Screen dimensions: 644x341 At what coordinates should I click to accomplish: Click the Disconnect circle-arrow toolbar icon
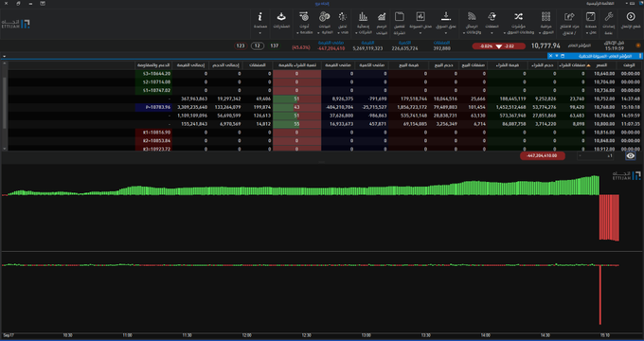[631, 17]
